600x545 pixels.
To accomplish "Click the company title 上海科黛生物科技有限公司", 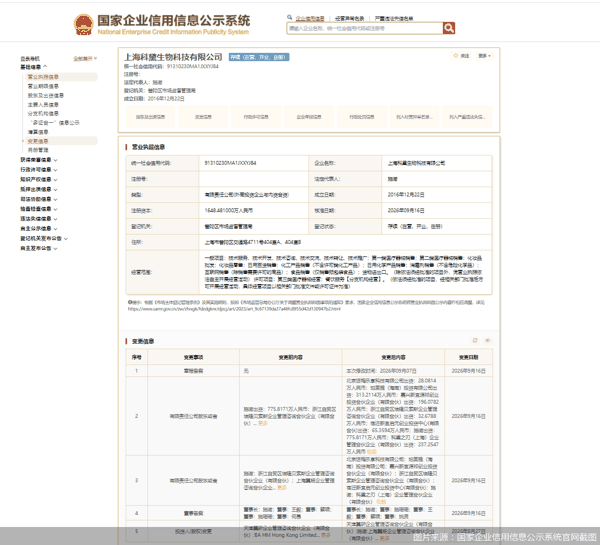I will click(x=173, y=57).
